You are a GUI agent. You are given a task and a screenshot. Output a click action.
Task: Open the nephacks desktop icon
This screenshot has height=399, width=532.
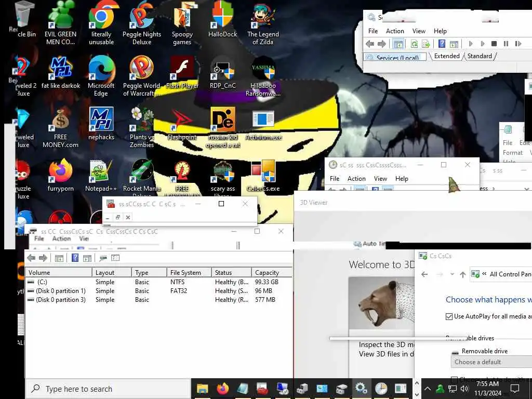point(101,124)
